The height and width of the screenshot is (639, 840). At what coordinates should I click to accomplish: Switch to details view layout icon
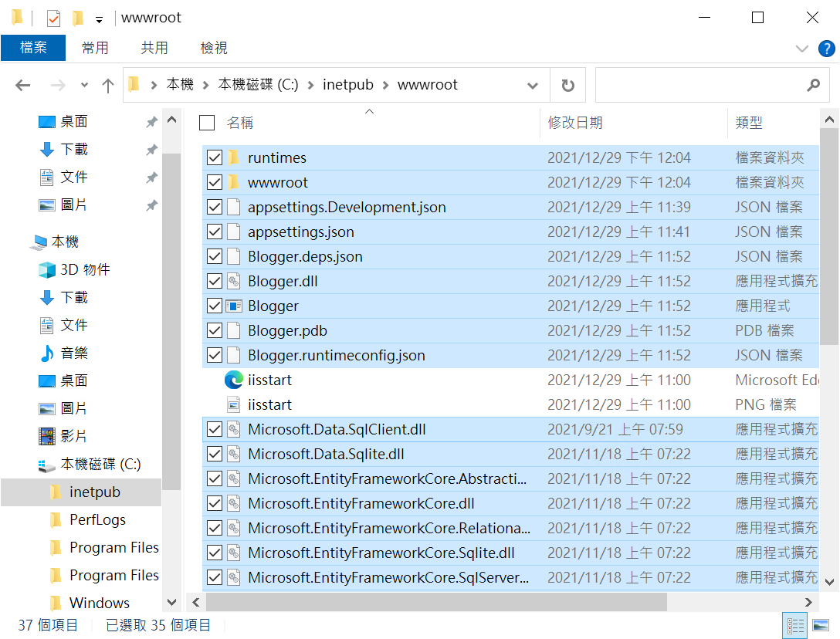pyautogui.click(x=795, y=625)
